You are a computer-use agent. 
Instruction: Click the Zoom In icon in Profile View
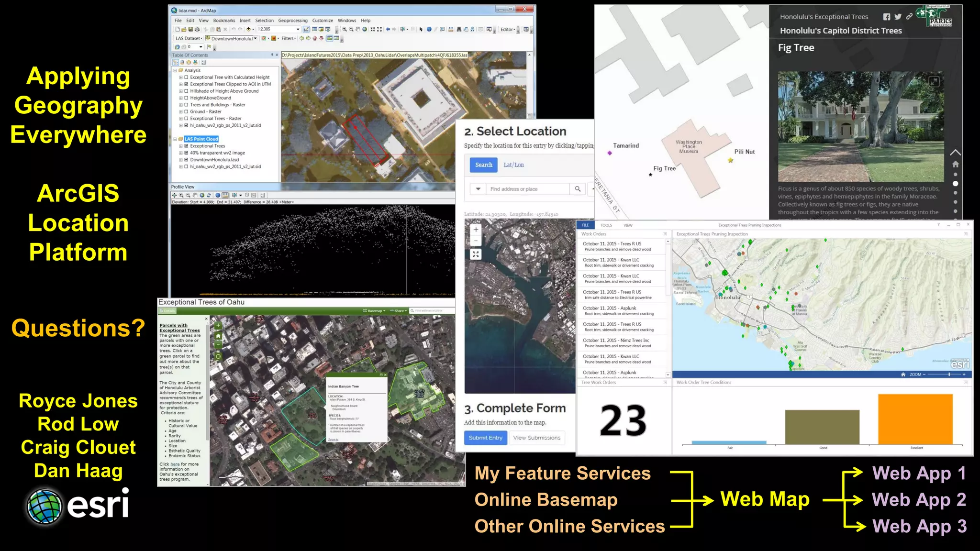[181, 195]
